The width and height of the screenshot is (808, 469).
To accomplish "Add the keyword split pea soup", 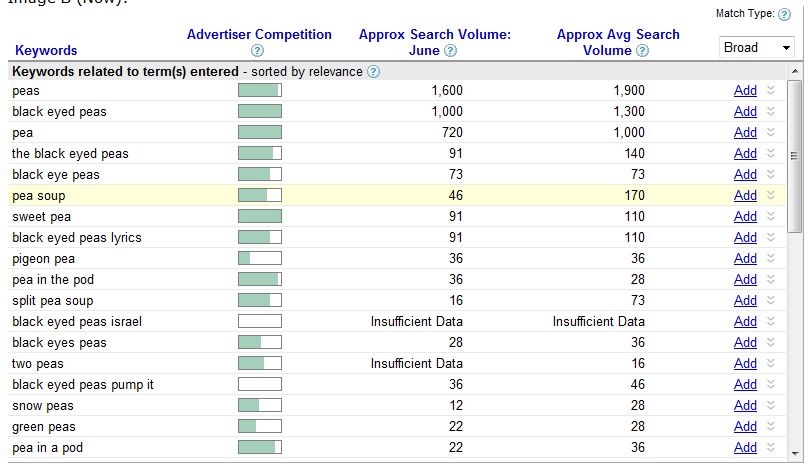I will (745, 300).
